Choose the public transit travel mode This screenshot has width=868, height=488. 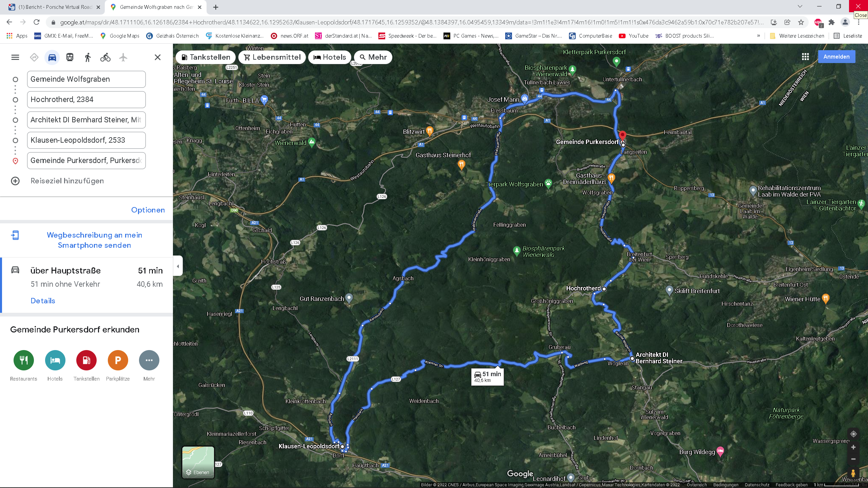point(70,57)
